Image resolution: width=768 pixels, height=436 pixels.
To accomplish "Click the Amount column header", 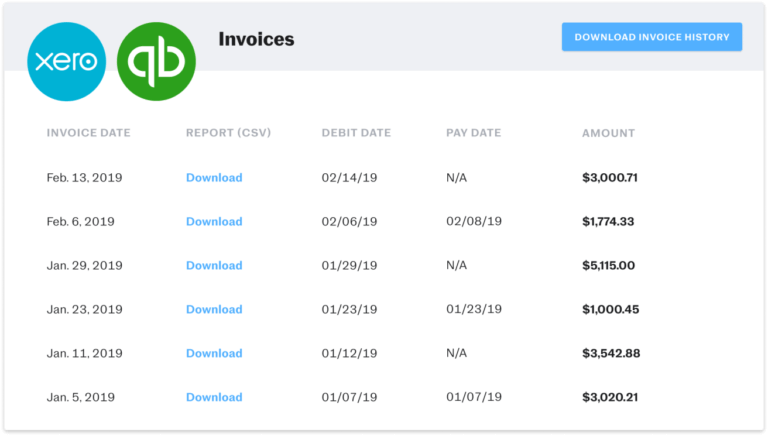I will (608, 133).
